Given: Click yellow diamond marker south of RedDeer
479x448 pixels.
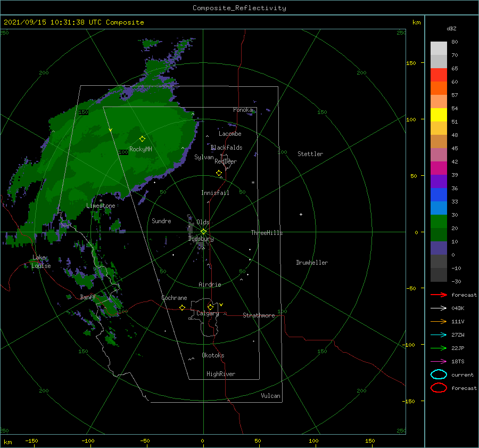Looking at the screenshot, I should click(219, 173).
